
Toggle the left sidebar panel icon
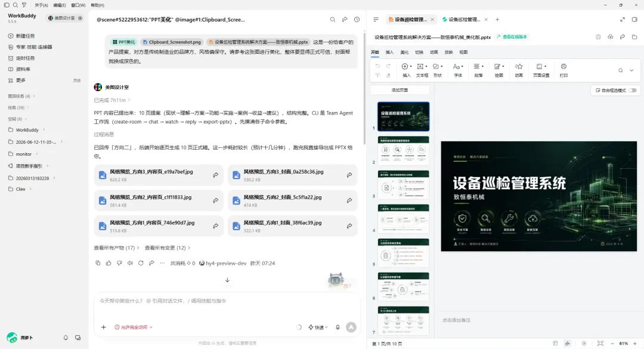coord(7,5)
